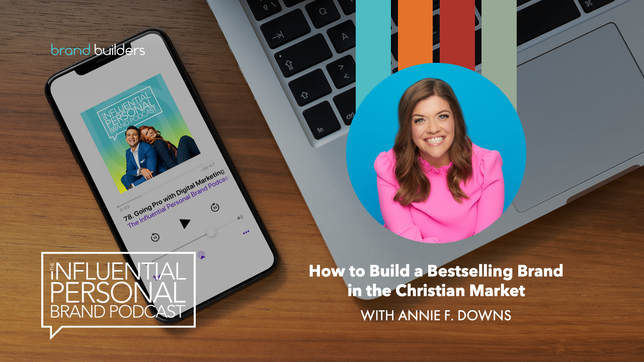Click the volume speaker icon on the phone

pyautogui.click(x=240, y=217)
